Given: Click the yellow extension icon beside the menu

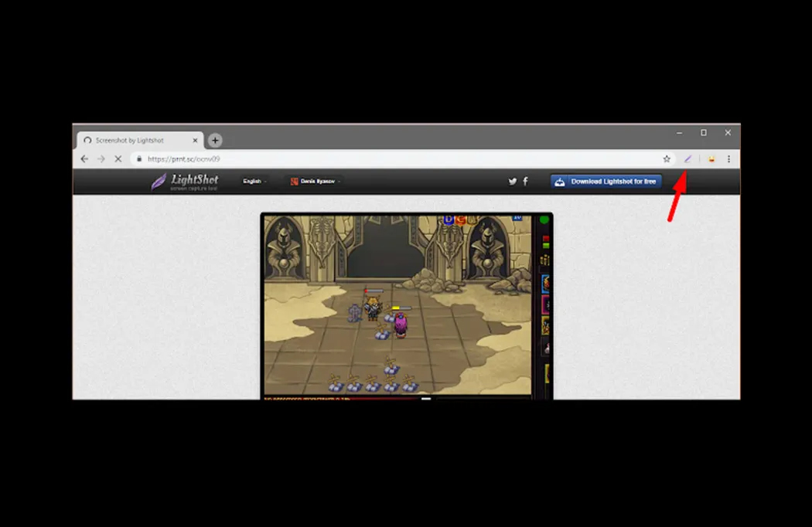Looking at the screenshot, I should tap(711, 159).
